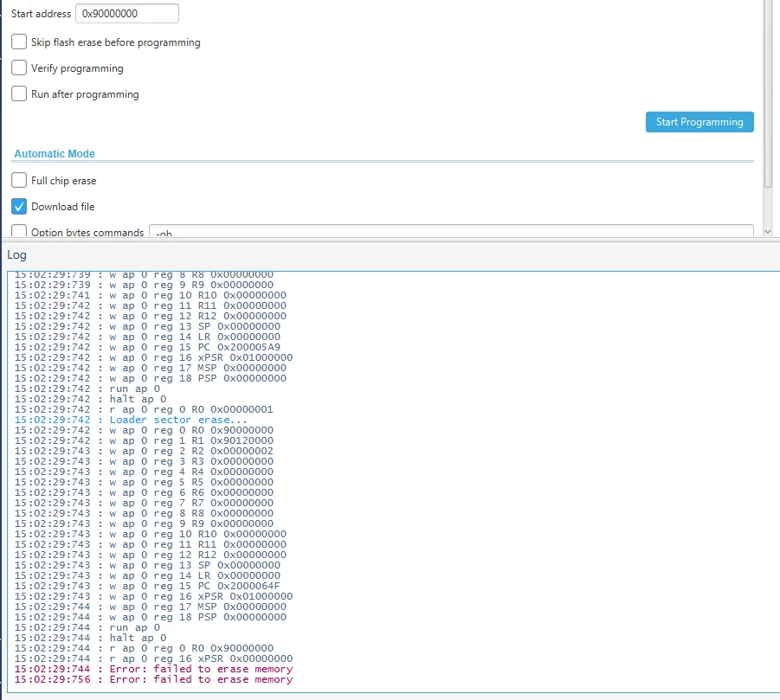
Task: Select the Automatic Mode section heading
Action: pyautogui.click(x=55, y=154)
